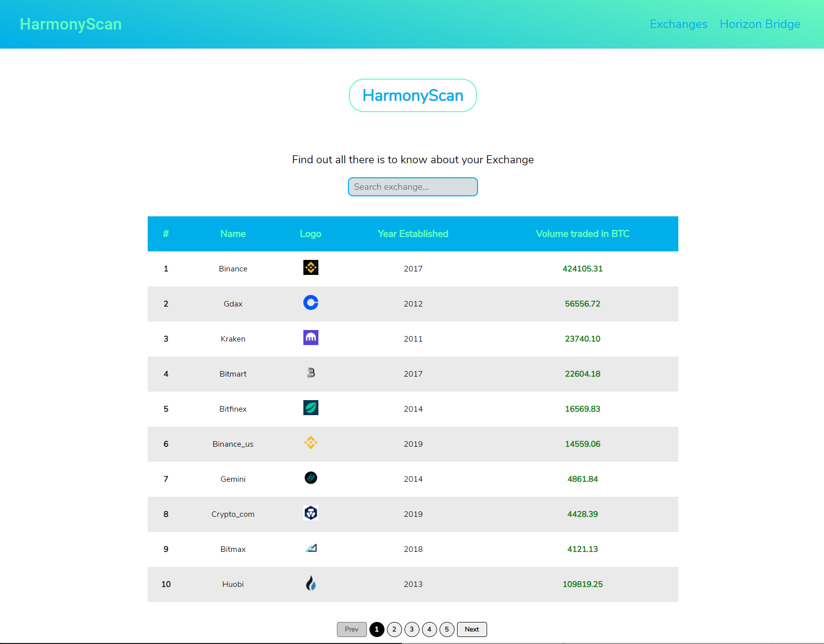Select the Crypto_com name cell

(x=233, y=514)
